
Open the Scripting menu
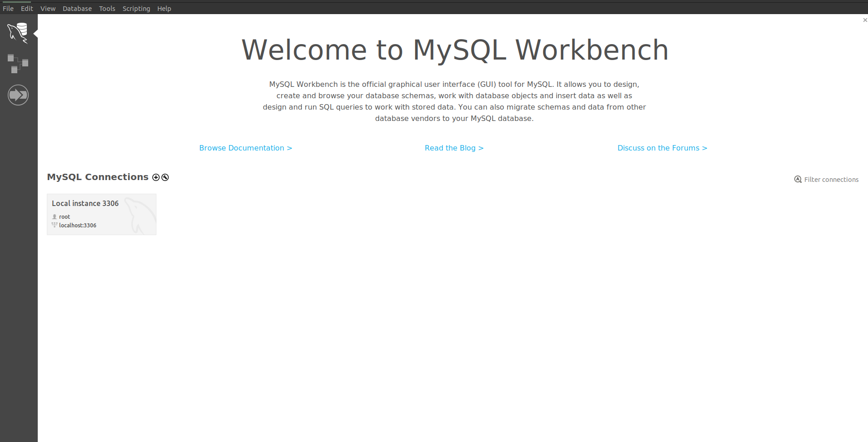(x=136, y=9)
